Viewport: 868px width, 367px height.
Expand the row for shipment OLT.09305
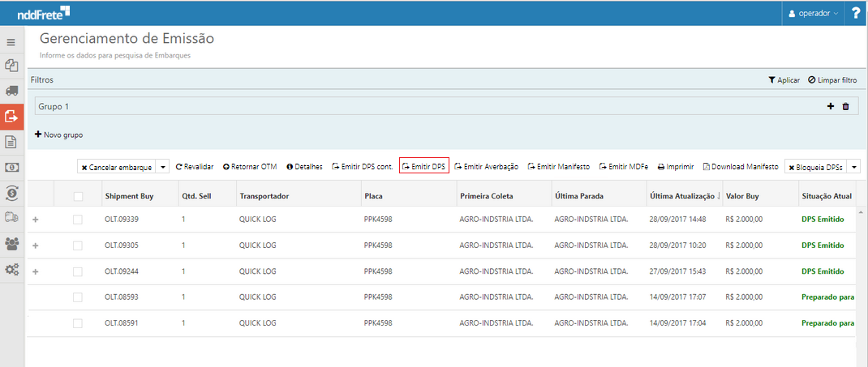click(35, 245)
